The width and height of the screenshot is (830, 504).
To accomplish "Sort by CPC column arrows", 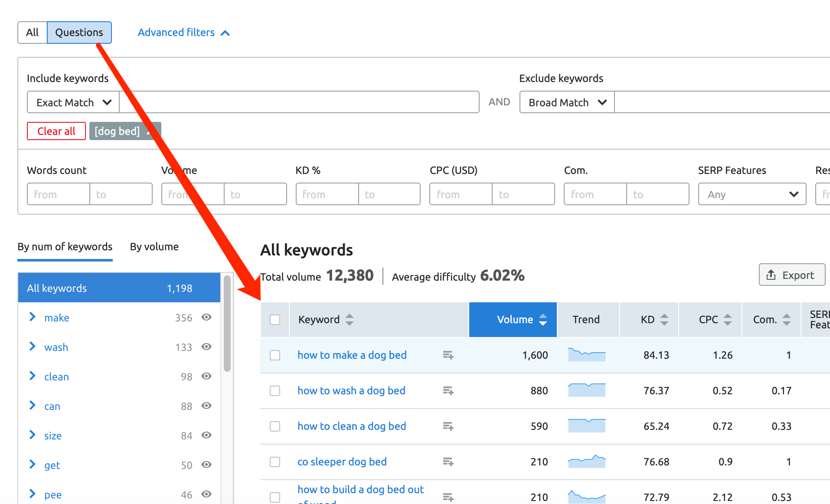I will click(x=728, y=320).
